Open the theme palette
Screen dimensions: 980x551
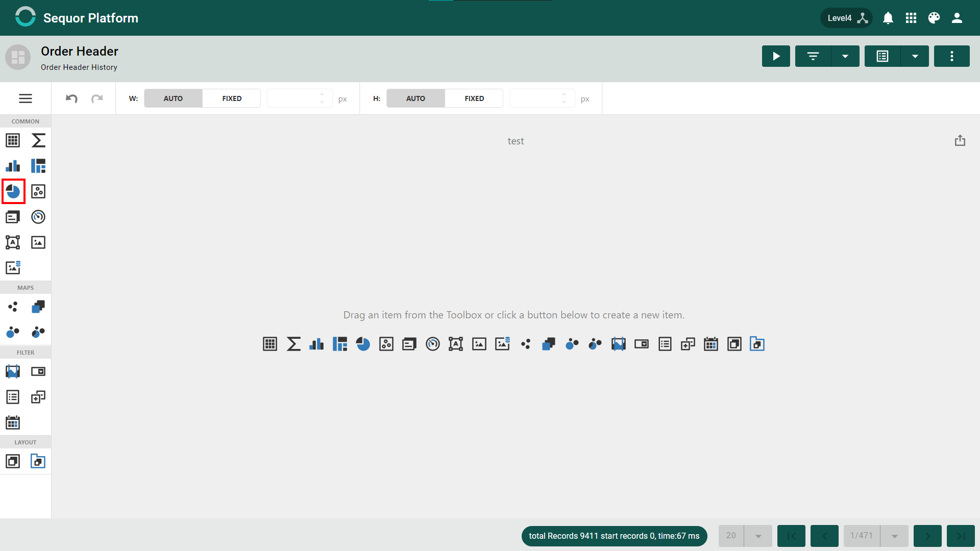(934, 18)
